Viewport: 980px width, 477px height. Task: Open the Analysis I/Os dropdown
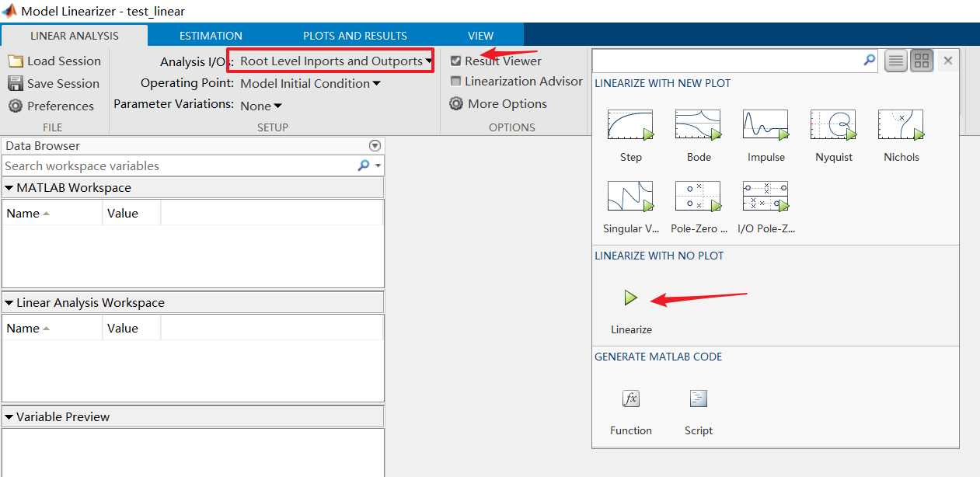tap(336, 61)
